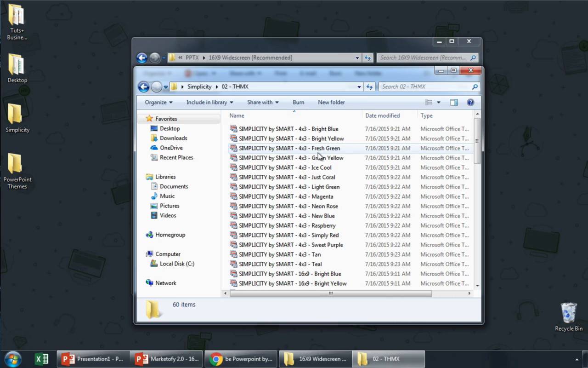
Task: Switch to the Chrome window in the taskbar
Action: (x=241, y=359)
